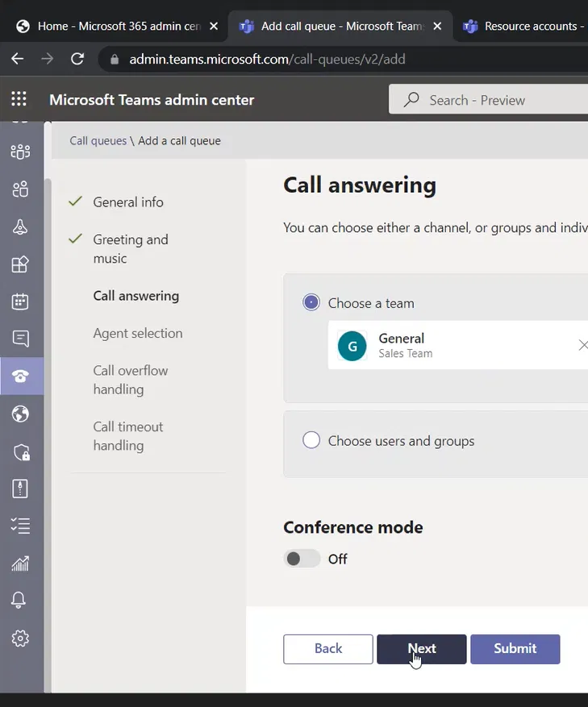The height and width of the screenshot is (707, 588).
Task: Open the Analytics and reports chart icon
Action: (20, 564)
